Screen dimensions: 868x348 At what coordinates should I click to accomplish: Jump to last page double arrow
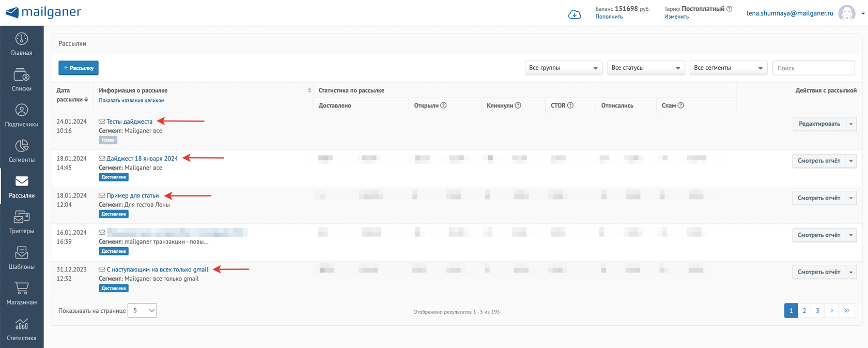(x=846, y=311)
